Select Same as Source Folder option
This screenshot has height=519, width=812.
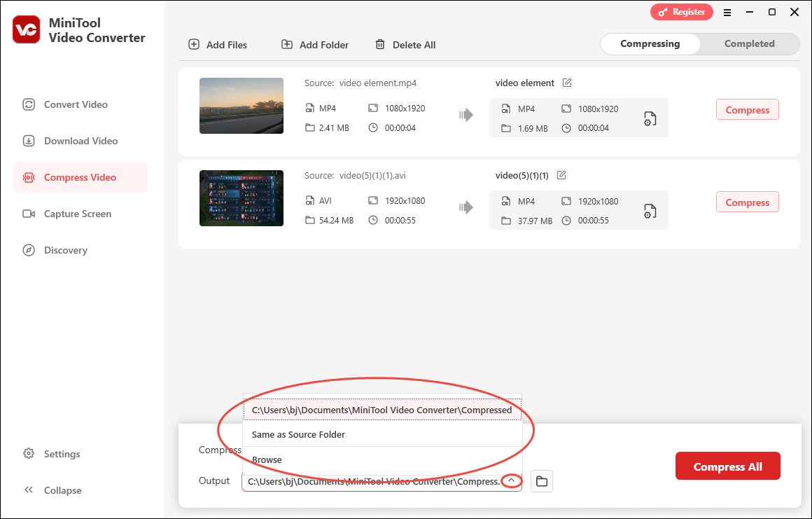382,434
